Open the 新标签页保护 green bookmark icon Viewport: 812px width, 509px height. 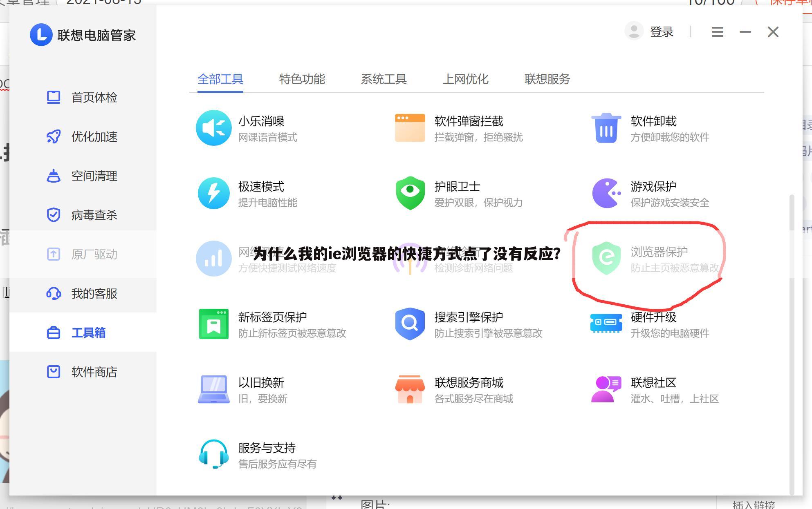213,324
